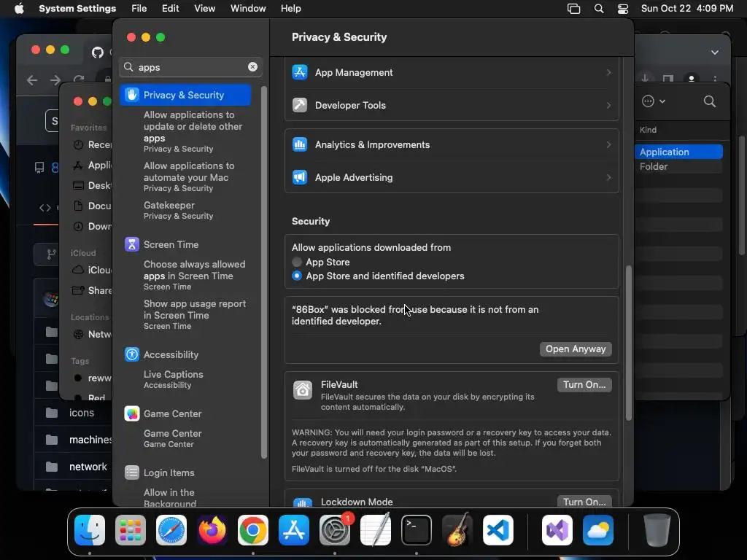
Task: Click Lockdown Mode Turn On button
Action: [x=584, y=502]
